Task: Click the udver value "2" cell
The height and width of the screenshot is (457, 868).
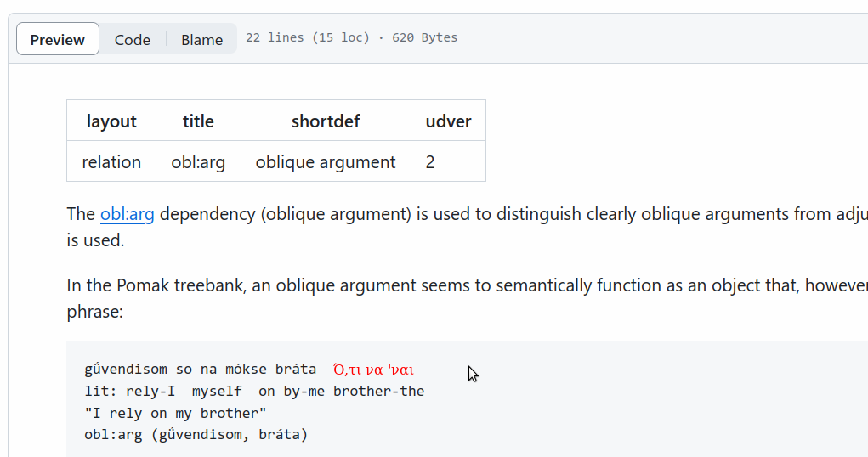Action: 430,161
